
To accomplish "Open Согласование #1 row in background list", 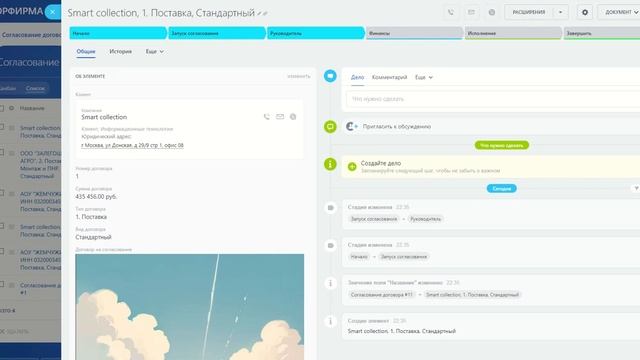I will tap(40, 289).
